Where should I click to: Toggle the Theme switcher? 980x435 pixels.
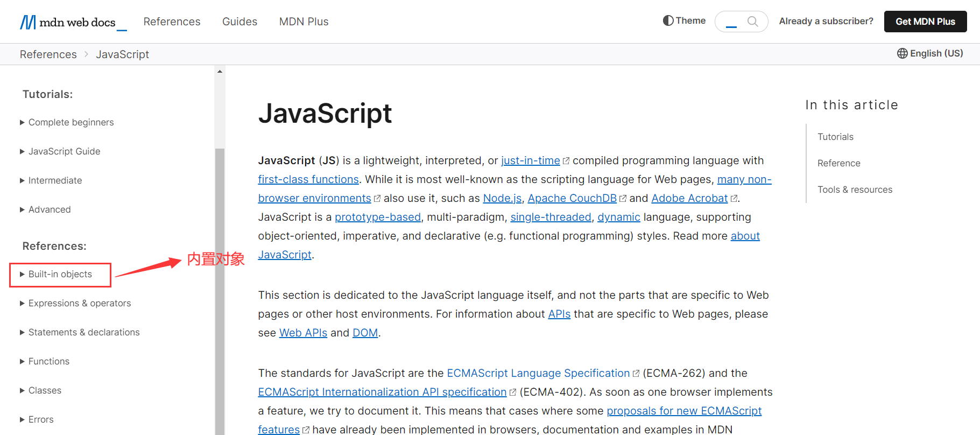click(x=684, y=20)
